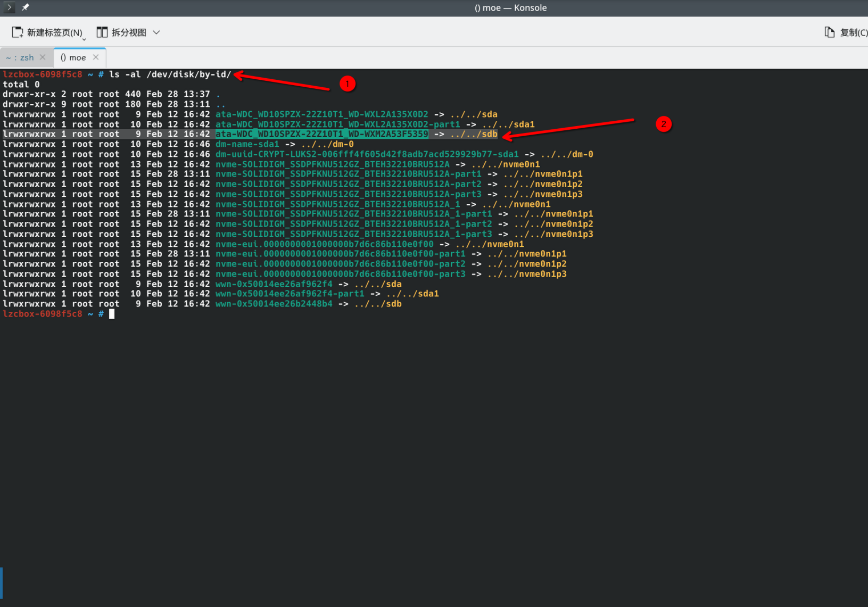Click the 新建标签页(N) button label
The height and width of the screenshot is (607, 868).
(55, 32)
